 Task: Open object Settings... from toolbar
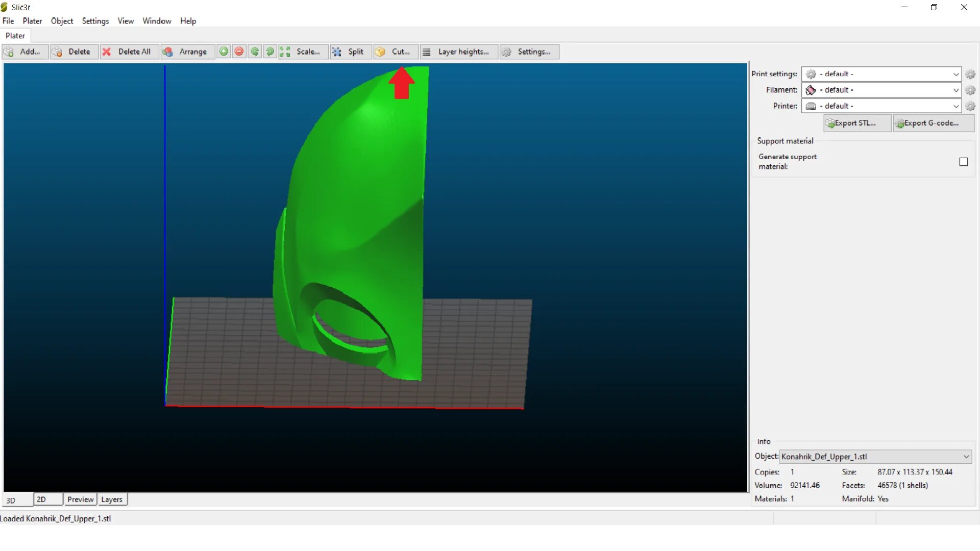(529, 52)
